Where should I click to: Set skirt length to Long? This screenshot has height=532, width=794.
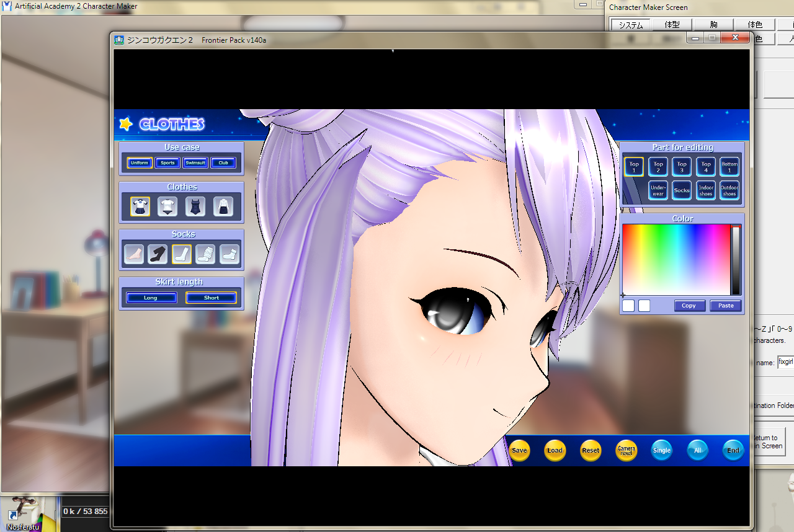(151, 298)
